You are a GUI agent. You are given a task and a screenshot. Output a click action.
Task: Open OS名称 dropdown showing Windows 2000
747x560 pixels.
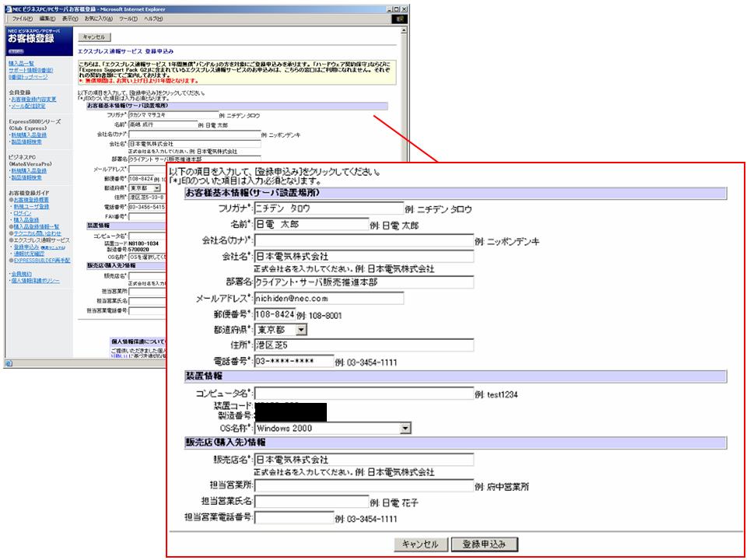tap(333, 428)
